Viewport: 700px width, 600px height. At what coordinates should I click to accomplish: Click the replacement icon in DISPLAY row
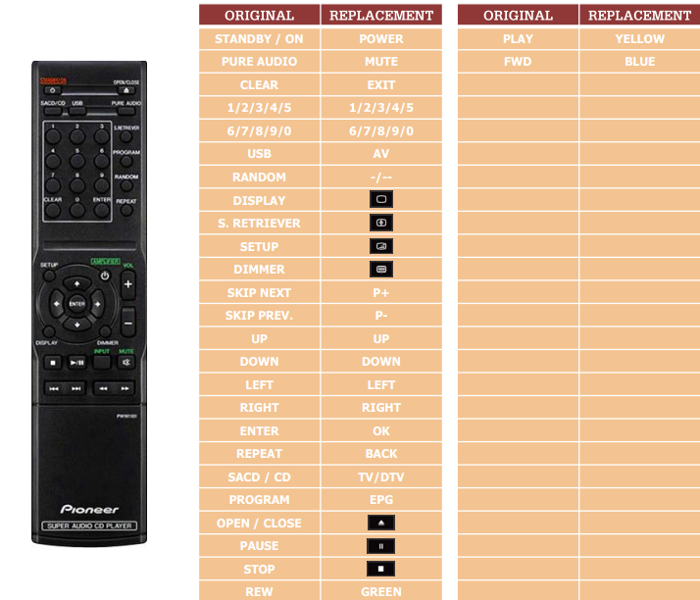380,200
